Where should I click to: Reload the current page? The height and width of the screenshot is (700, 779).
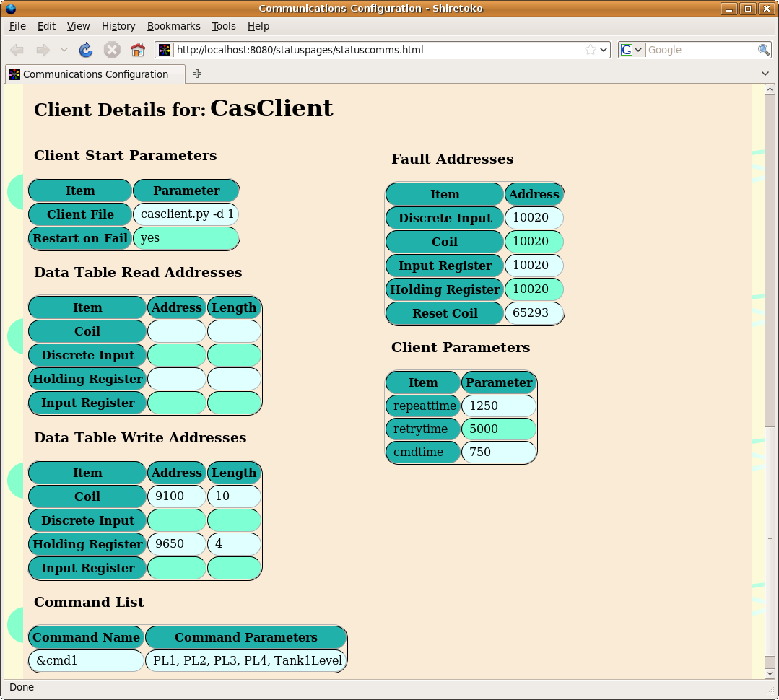(x=86, y=50)
